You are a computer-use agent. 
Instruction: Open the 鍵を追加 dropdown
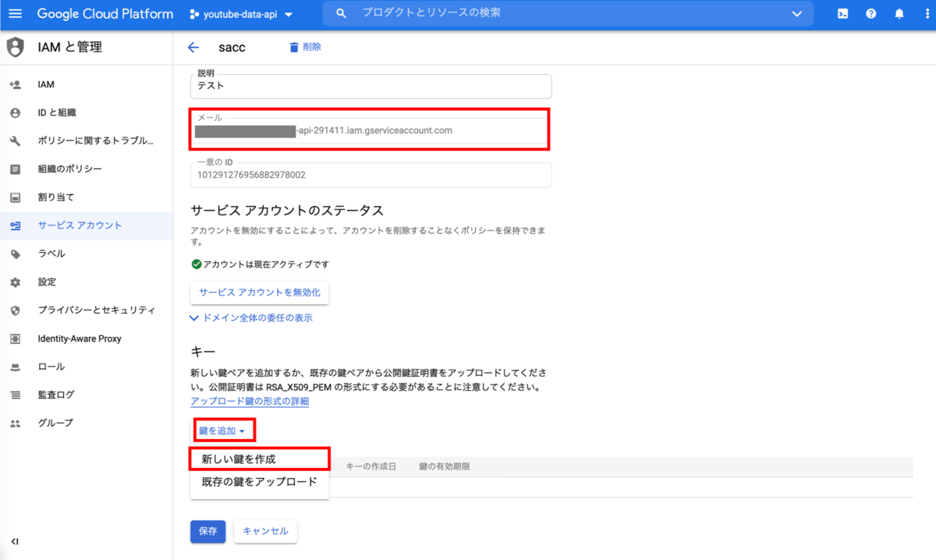[221, 430]
